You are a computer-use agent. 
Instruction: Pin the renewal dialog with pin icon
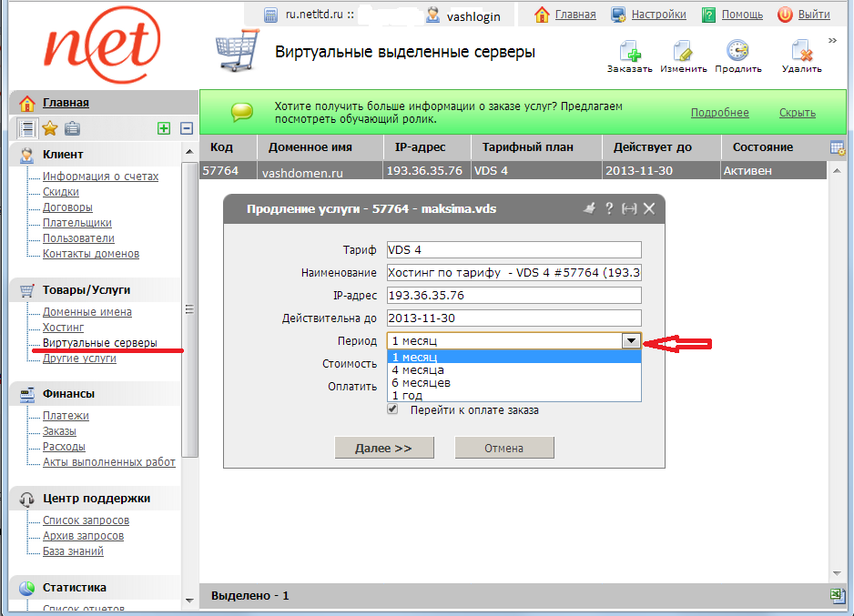(589, 208)
